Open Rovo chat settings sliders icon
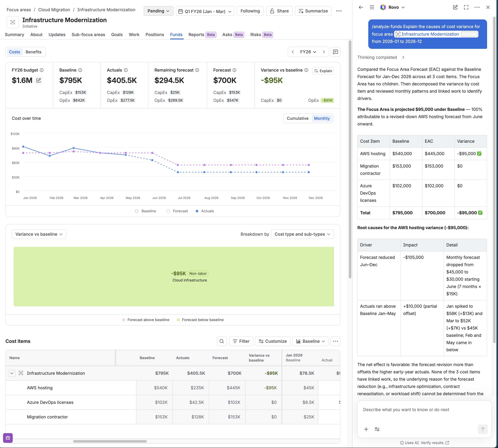Viewport: 498px width, 448px height. pos(377,429)
